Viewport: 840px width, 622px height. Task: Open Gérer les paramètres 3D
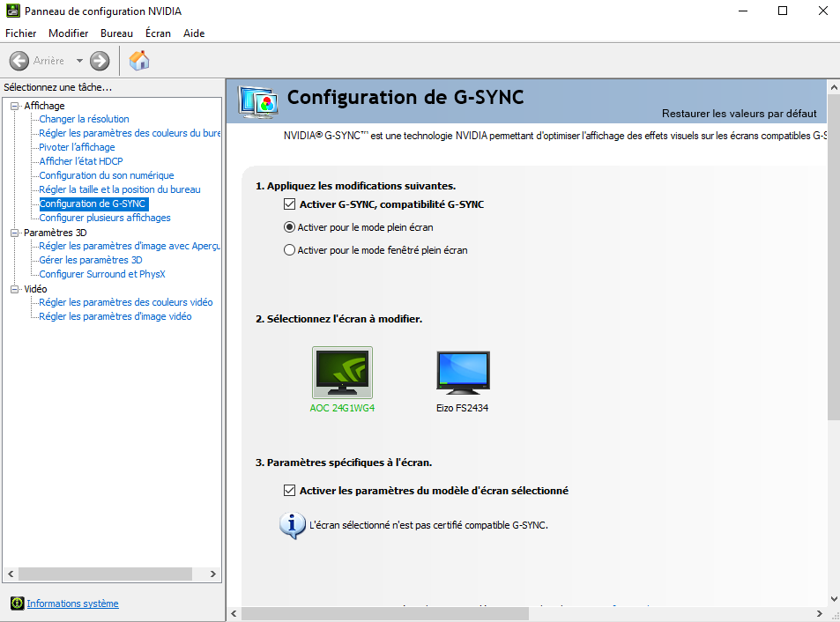(91, 260)
